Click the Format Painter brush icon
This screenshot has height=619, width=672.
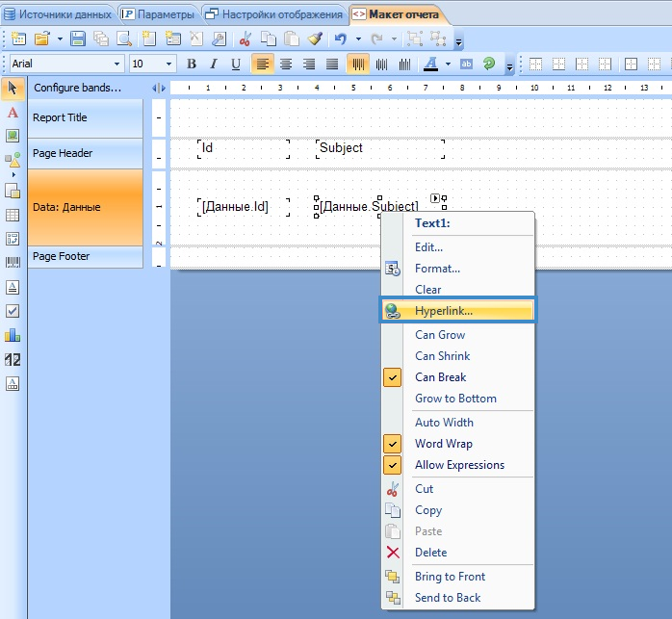click(x=315, y=39)
